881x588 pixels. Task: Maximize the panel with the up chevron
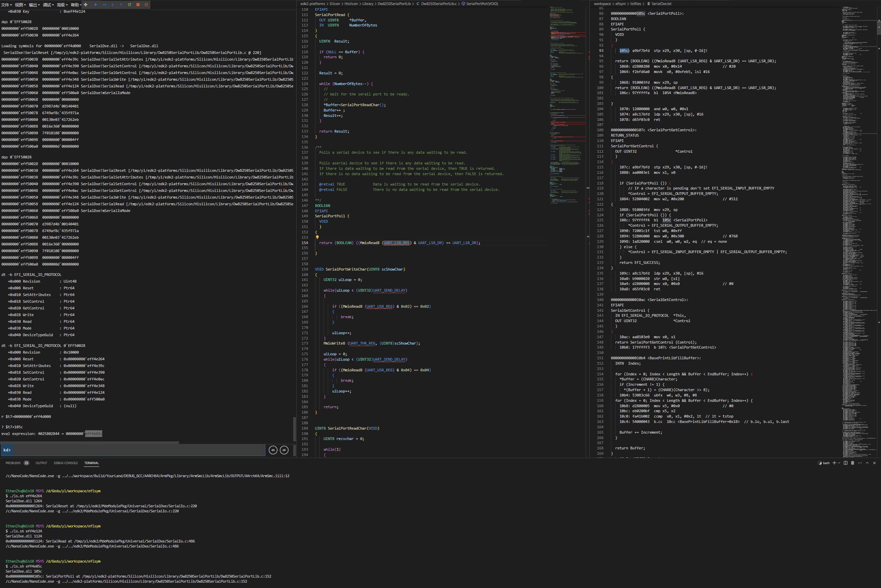pos(867,463)
